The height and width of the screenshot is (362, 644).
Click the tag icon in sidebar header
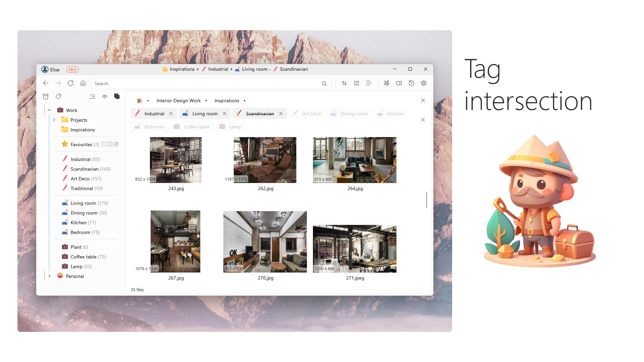58,97
